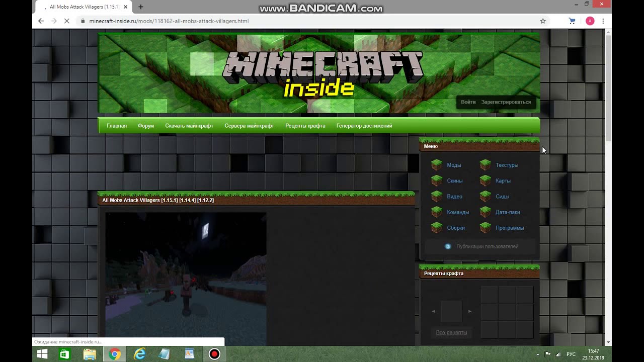Click the grass block icon beside Сборки
This screenshot has height=362, width=644.
click(437, 227)
